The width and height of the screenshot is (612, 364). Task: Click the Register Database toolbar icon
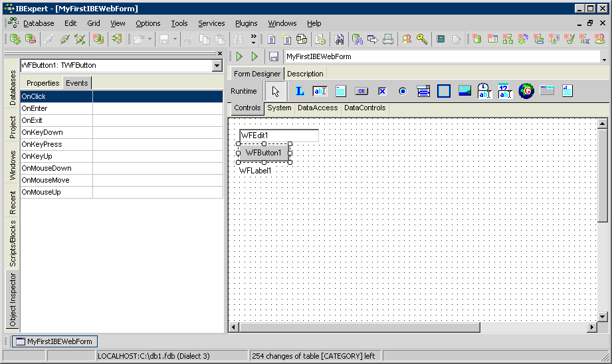point(14,39)
